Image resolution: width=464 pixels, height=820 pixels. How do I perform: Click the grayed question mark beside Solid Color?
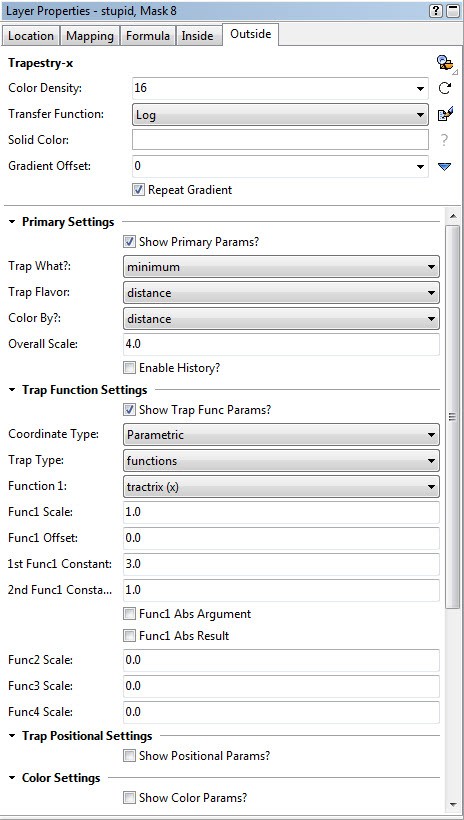444,140
